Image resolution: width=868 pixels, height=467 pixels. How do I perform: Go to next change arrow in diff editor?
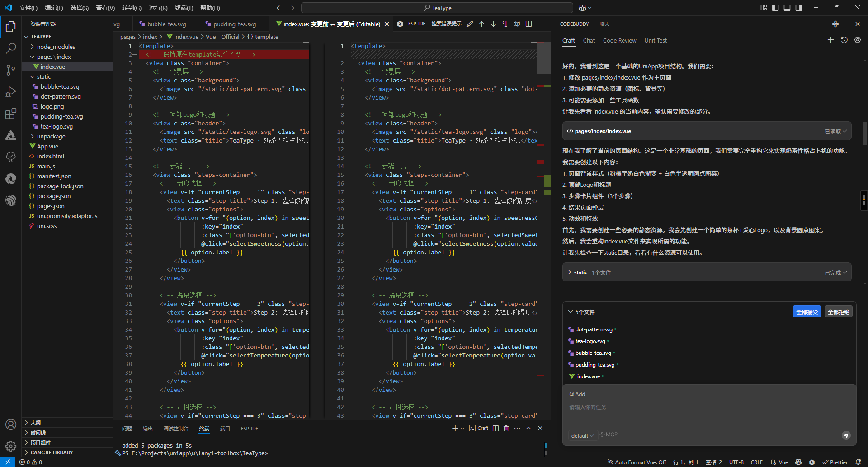(x=493, y=24)
